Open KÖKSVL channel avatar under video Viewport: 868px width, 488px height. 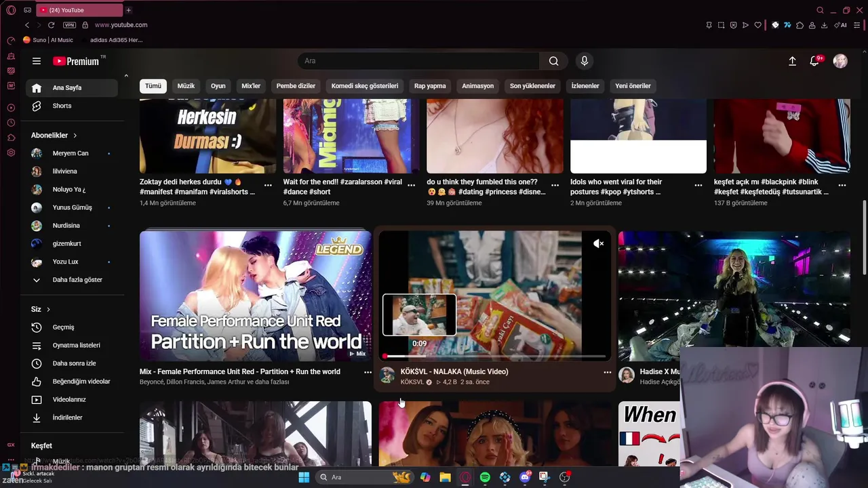[387, 375]
